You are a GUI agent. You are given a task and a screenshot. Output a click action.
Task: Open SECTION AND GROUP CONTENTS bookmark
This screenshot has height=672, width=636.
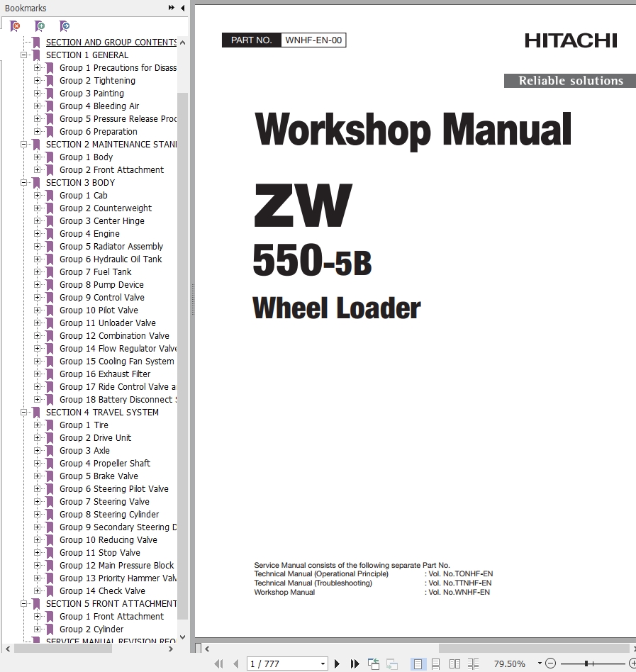pos(111,43)
